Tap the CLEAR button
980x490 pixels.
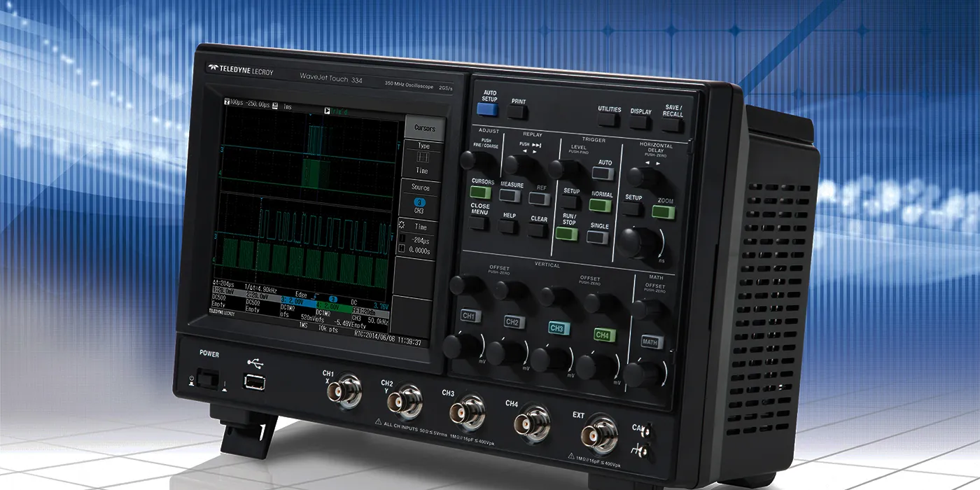[538, 230]
